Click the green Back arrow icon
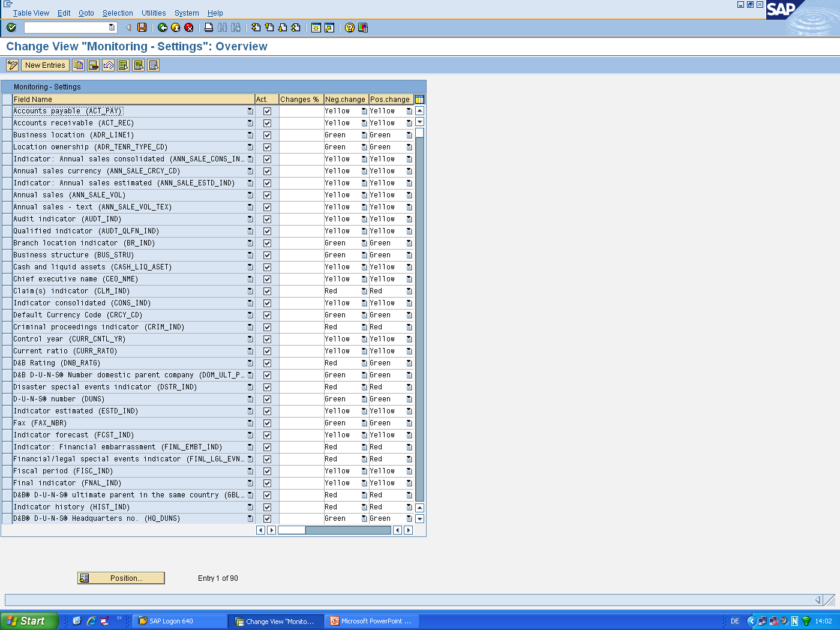The image size is (840, 630). (163, 28)
